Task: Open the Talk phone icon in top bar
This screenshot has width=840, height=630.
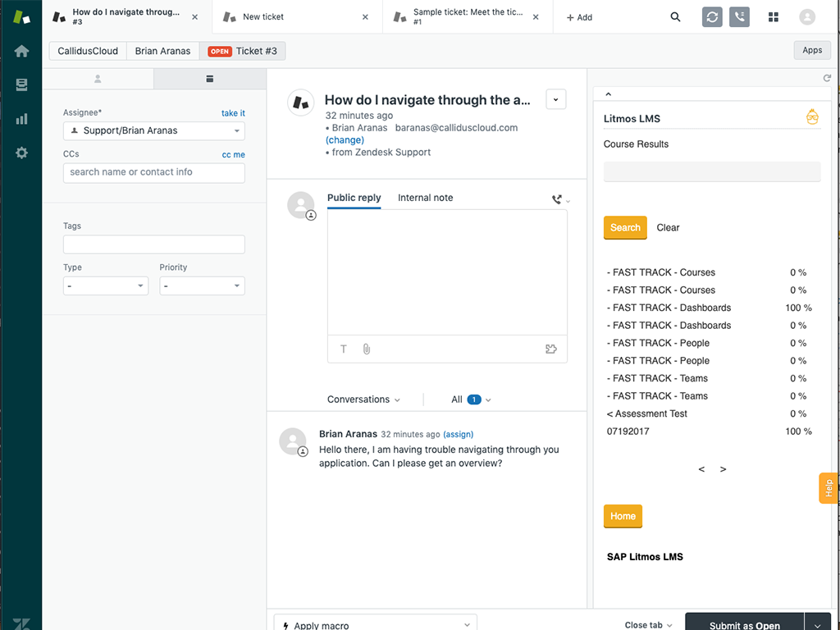Action: [x=739, y=17]
